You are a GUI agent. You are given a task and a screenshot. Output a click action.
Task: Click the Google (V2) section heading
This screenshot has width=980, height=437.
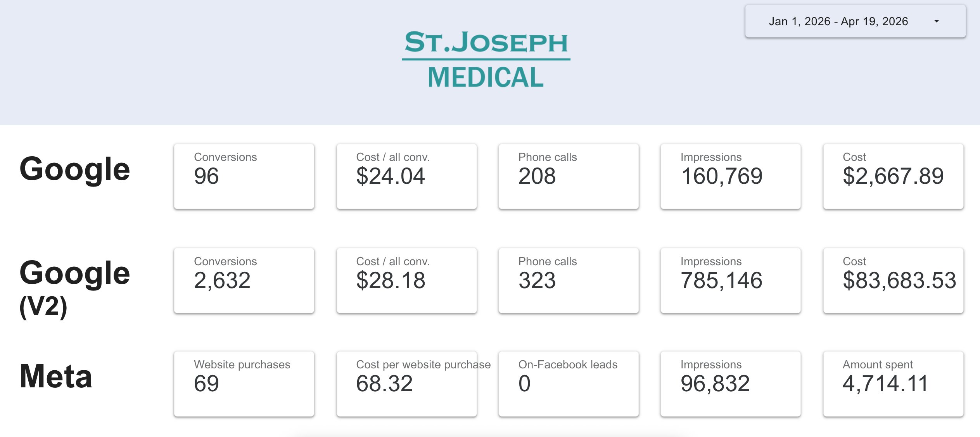point(74,288)
